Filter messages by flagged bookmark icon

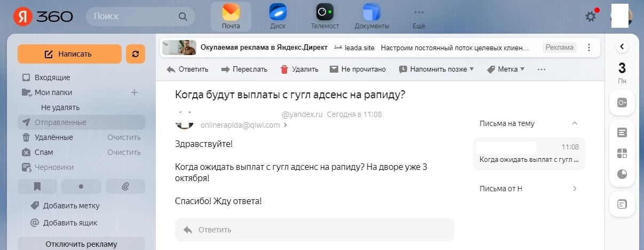point(37,186)
